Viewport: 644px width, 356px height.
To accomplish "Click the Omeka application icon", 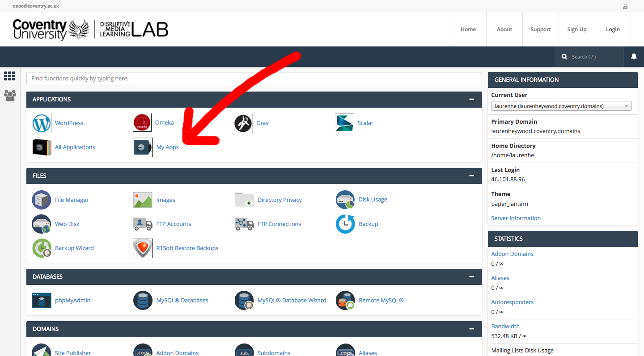I will point(143,123).
